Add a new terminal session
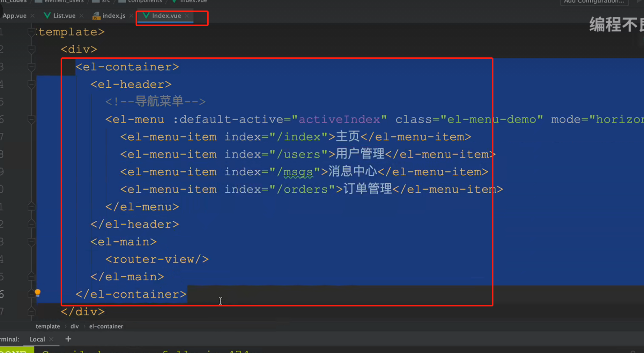644x353 pixels. (68, 339)
